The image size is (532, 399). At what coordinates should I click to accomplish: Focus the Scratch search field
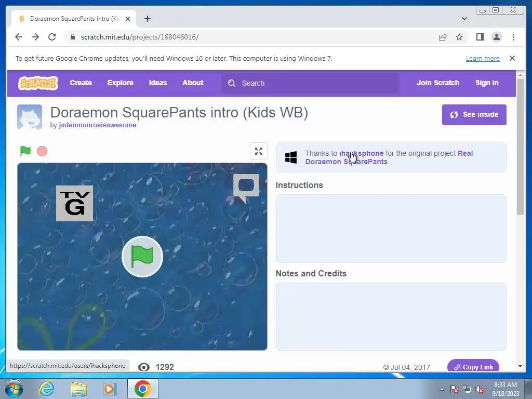pyautogui.click(x=310, y=83)
